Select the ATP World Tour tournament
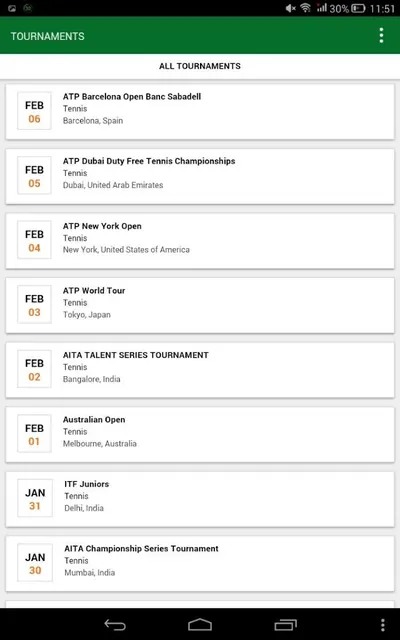Image resolution: width=400 pixels, height=640 pixels. pos(200,305)
